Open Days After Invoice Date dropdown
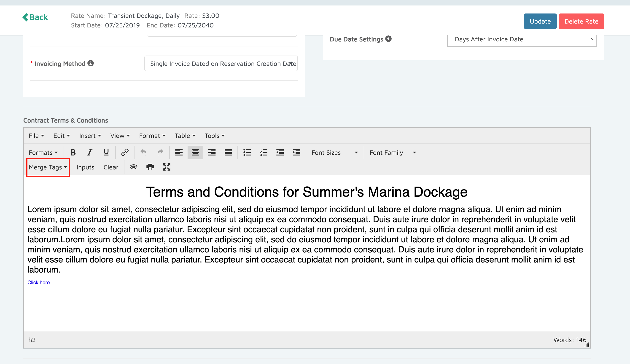The height and width of the screenshot is (364, 630). point(522,40)
